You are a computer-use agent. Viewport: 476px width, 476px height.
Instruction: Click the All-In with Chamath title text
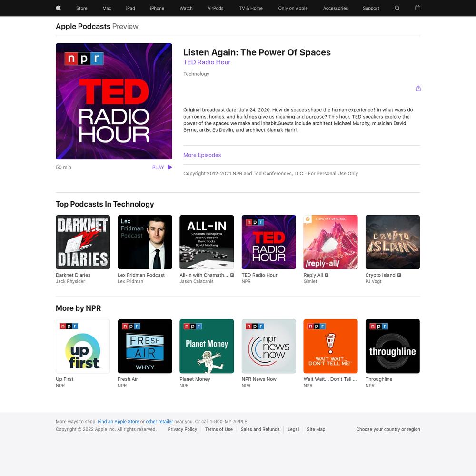pos(204,275)
